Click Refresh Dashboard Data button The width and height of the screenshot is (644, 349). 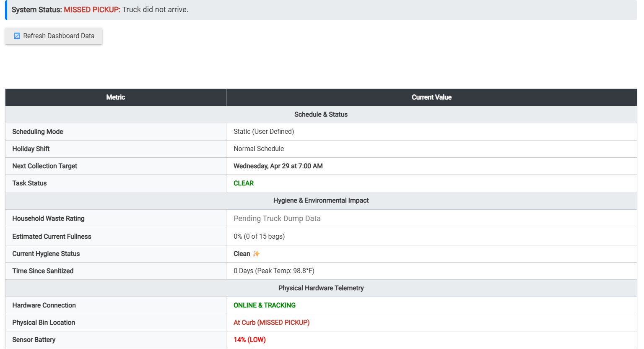pos(54,36)
